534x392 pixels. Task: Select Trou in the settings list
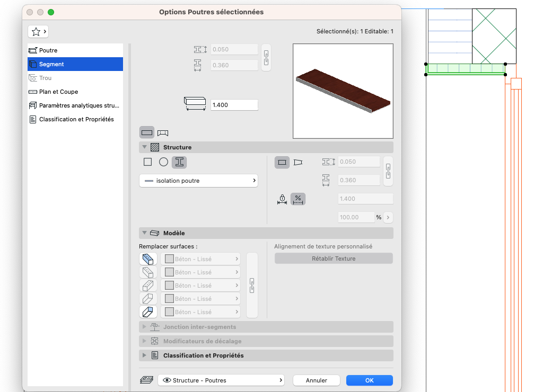(75, 78)
